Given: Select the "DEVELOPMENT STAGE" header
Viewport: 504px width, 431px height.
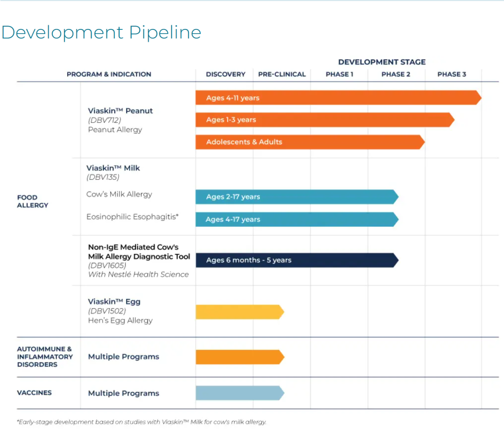Looking at the screenshot, I should [382, 62].
